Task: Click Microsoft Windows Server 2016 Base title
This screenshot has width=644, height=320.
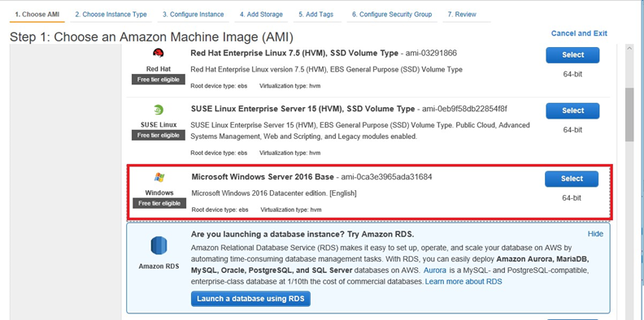Action: (263, 177)
